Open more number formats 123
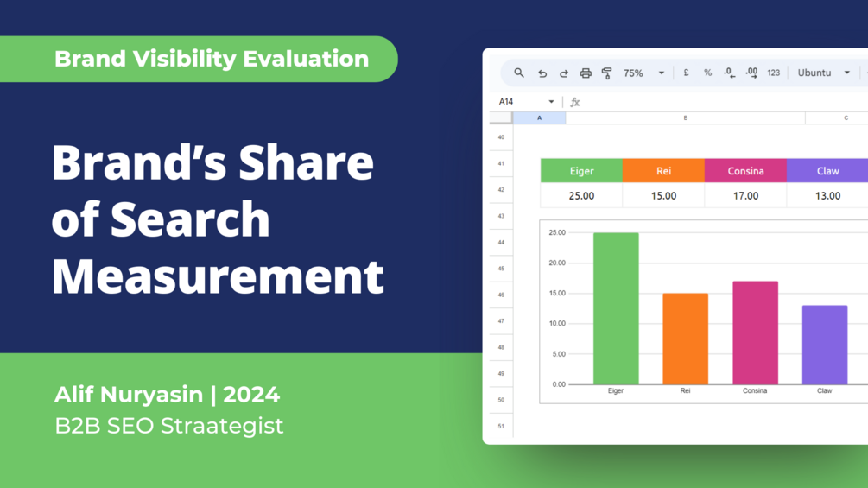 click(773, 73)
